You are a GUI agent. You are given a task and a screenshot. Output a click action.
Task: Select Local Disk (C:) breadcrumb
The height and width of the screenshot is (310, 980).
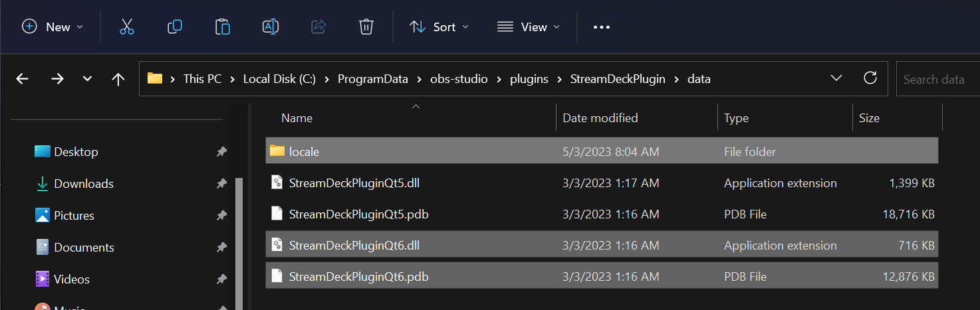pos(279,79)
